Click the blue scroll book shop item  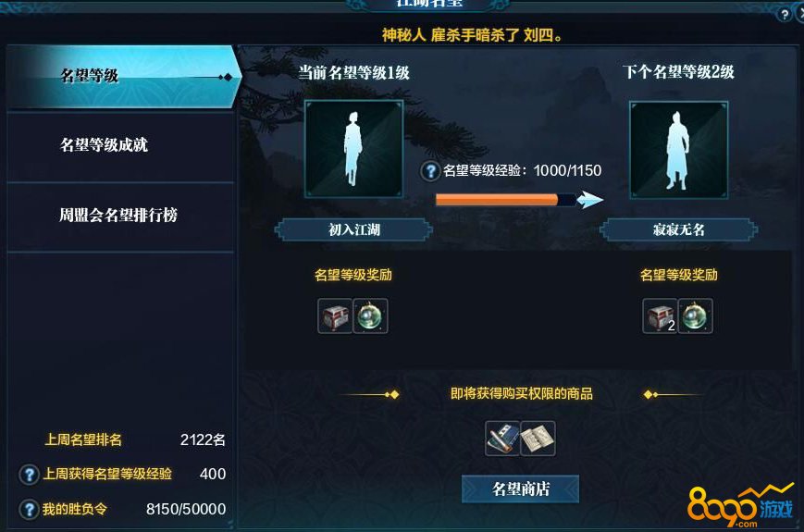click(502, 439)
